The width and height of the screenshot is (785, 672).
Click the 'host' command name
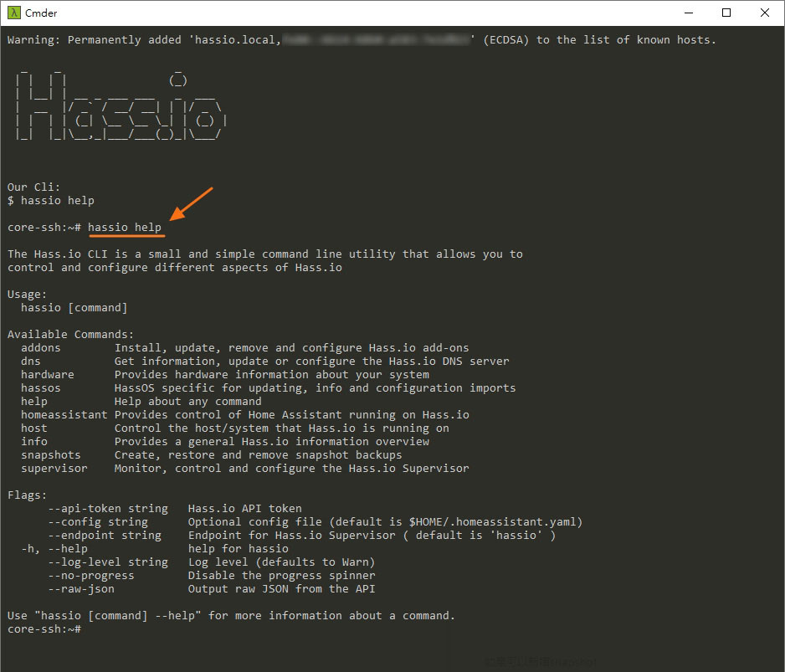(x=34, y=428)
